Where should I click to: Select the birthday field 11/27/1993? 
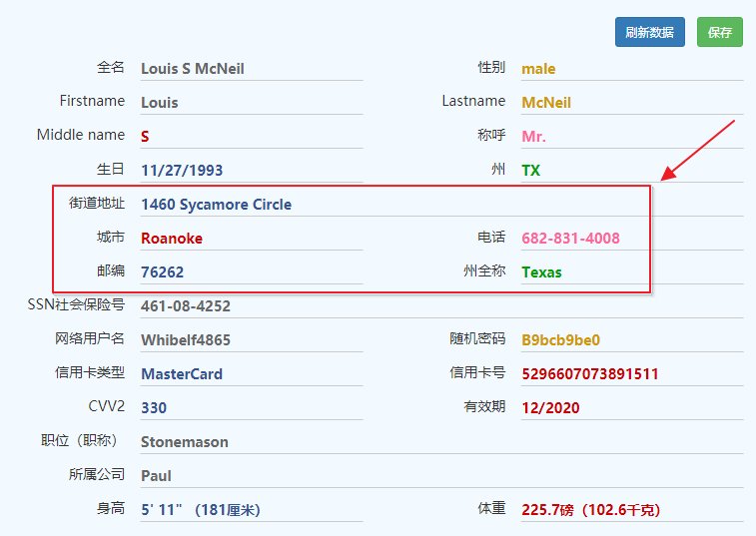pos(251,171)
